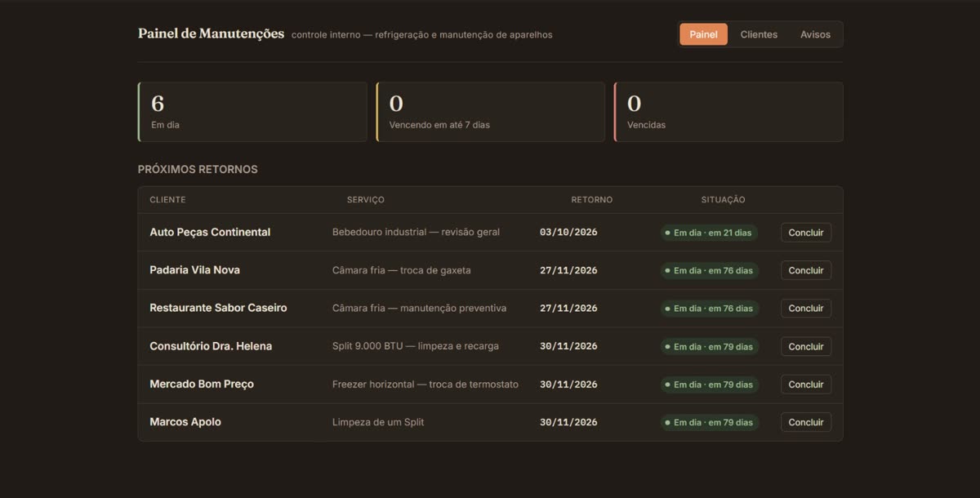
Task: Click 'Câmara fria — manutenção preventiva' service
Action: click(419, 308)
